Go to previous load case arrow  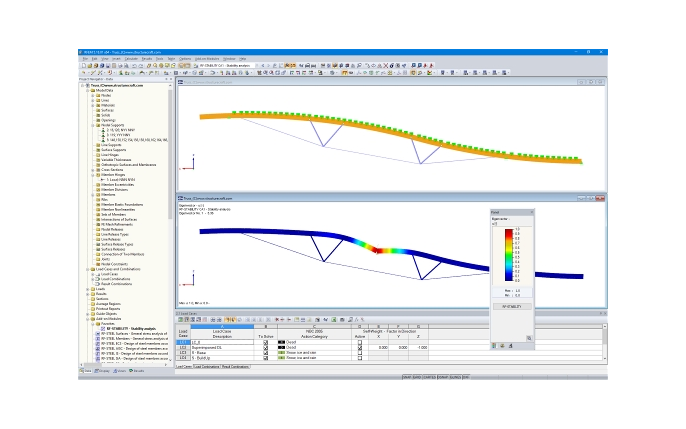pyautogui.click(x=262, y=66)
